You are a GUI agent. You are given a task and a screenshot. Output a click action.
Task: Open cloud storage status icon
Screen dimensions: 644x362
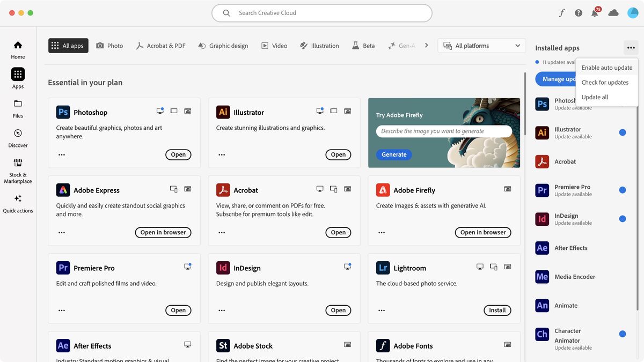tap(613, 12)
